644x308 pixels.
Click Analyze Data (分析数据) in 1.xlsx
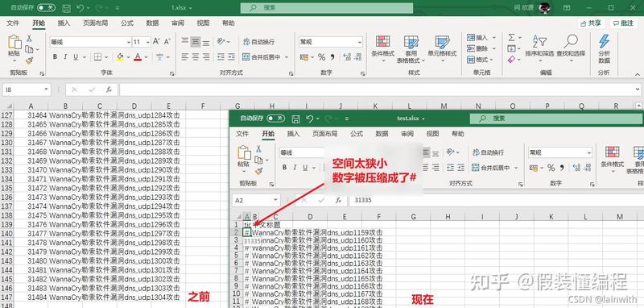604,48
